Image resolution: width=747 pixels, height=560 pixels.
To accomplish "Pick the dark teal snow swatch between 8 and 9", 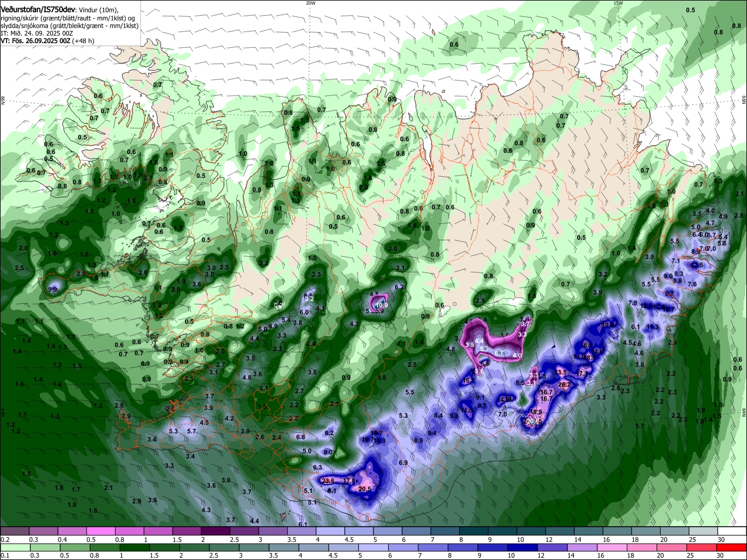I will [x=474, y=531].
